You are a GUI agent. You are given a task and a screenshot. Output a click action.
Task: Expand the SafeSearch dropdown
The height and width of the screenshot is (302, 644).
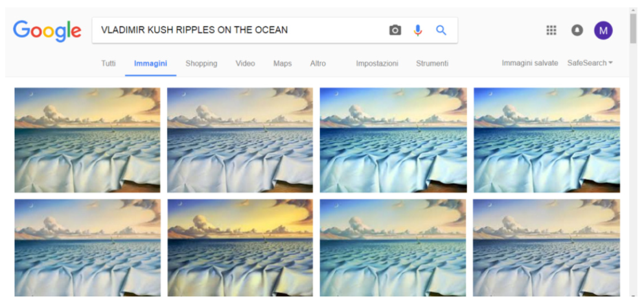click(x=590, y=63)
